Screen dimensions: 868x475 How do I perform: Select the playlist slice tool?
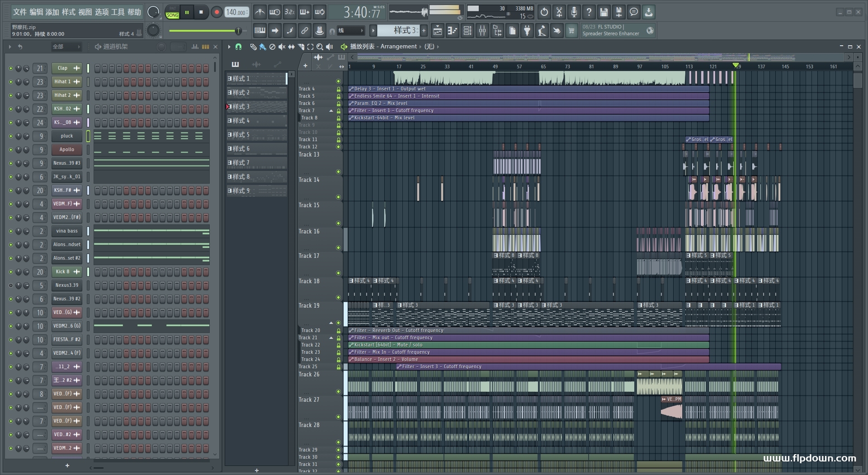[301, 47]
